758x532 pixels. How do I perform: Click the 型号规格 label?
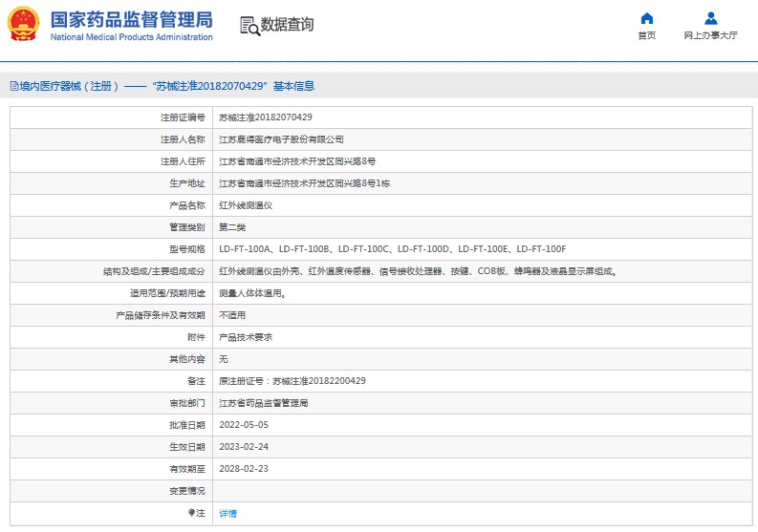[187, 249]
